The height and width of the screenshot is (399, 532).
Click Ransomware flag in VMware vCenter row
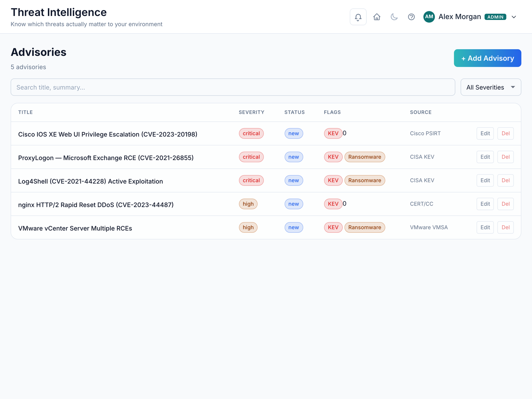[x=365, y=227]
